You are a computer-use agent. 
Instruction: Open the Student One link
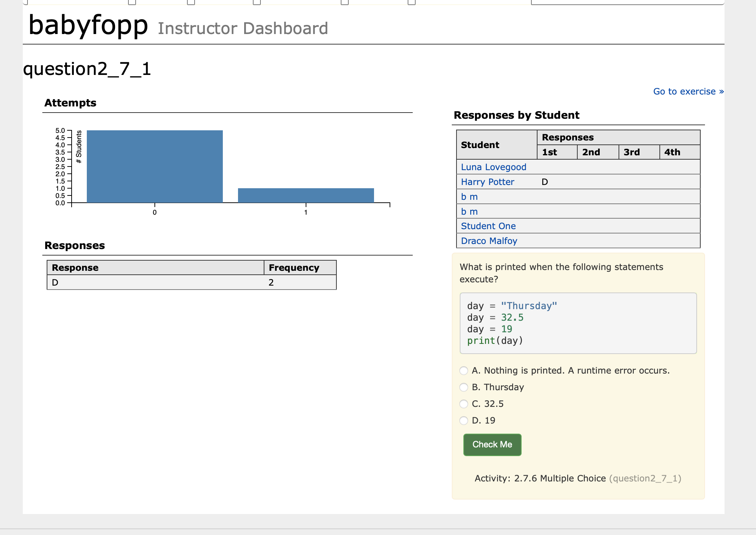point(488,226)
